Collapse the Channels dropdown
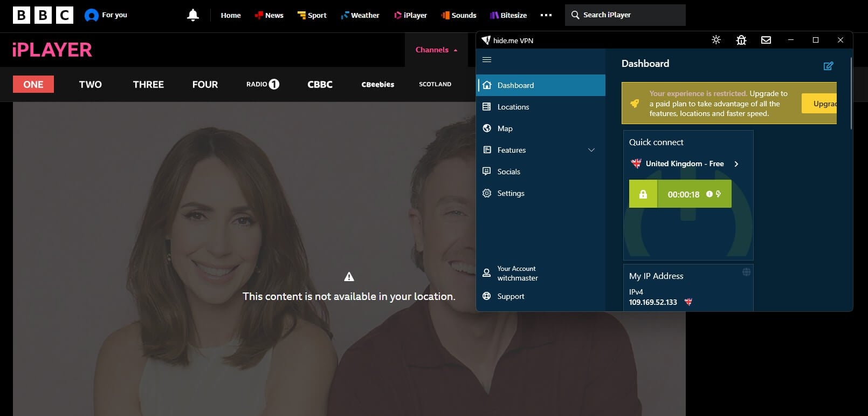 [x=437, y=50]
